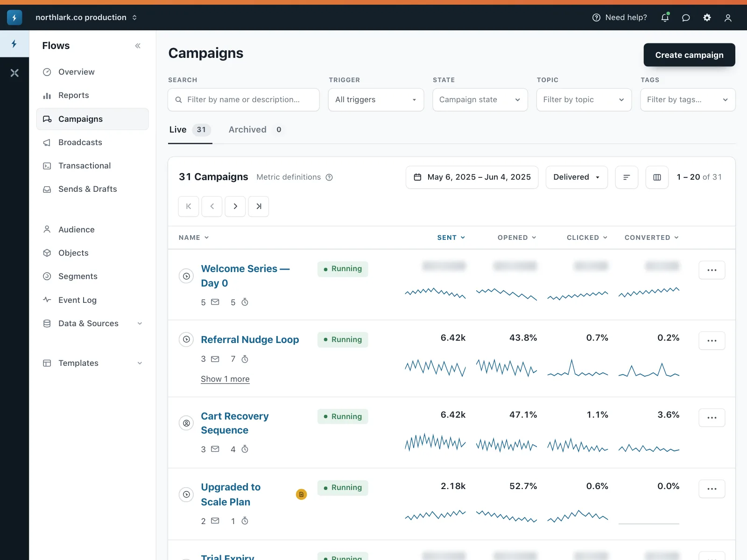Open the OPENED column menu
Screen dimensions: 747x560
point(517,238)
